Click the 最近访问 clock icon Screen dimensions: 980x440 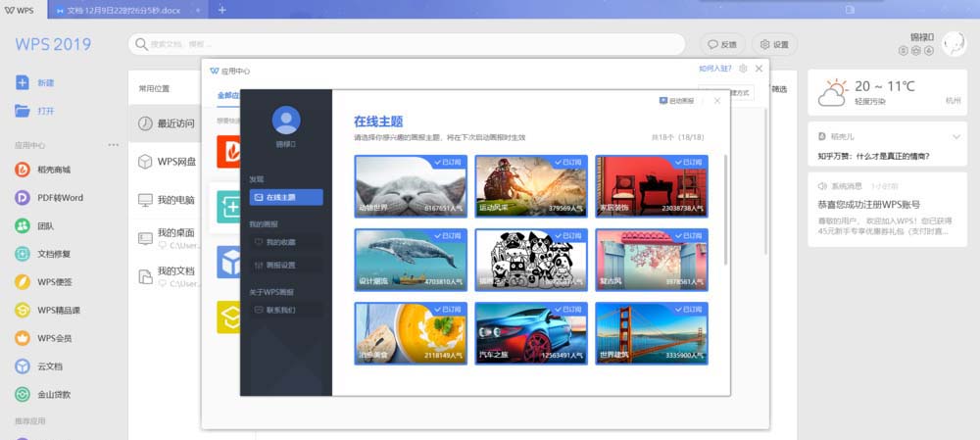coord(145,123)
